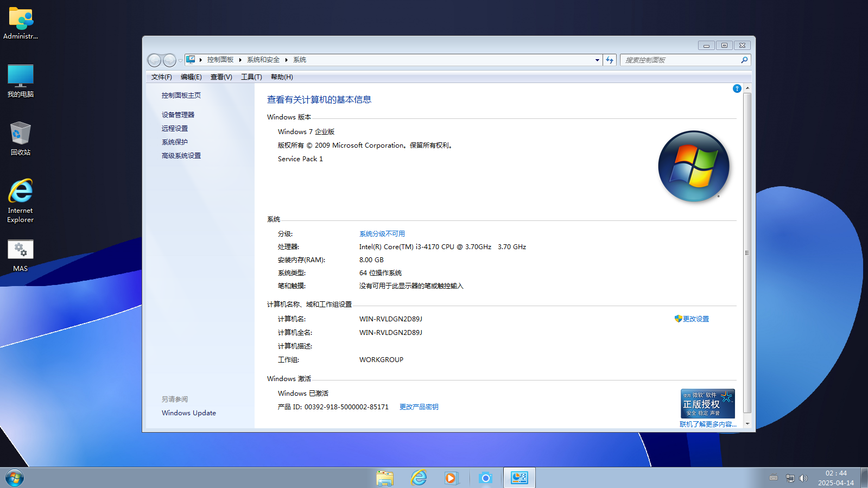
Task: Expand the arrow after 控制面板 breadcrumb
Action: [x=240, y=60]
